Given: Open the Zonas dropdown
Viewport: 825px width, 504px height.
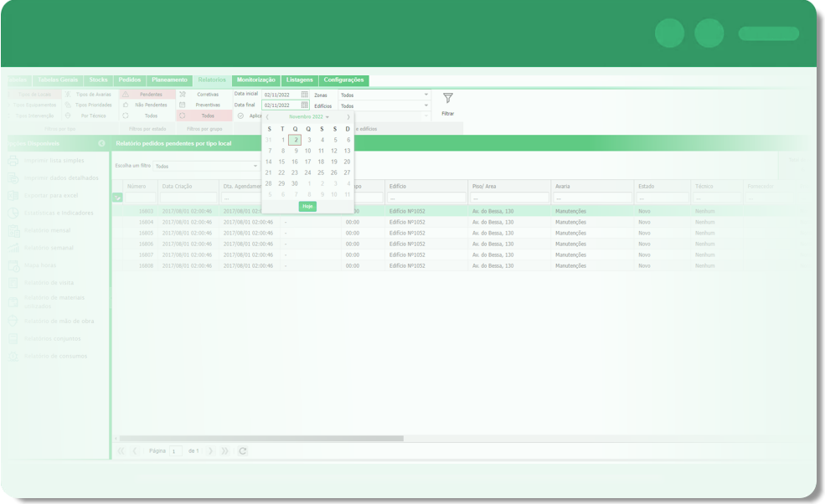Looking at the screenshot, I should tap(384, 95).
